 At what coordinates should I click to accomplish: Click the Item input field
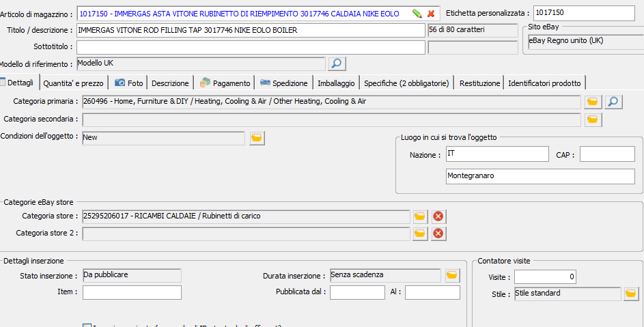132,292
